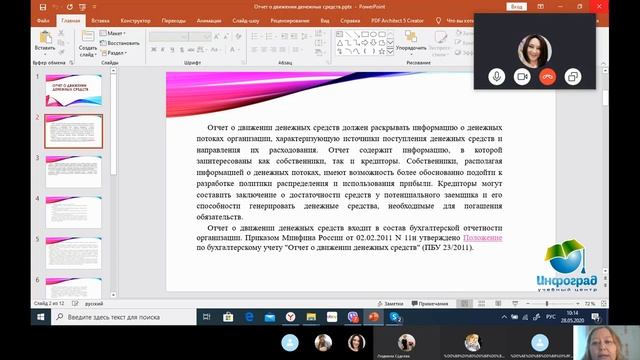Open the Положение hyperlink in the slide
Screen dimensions: 640x360
[482, 238]
